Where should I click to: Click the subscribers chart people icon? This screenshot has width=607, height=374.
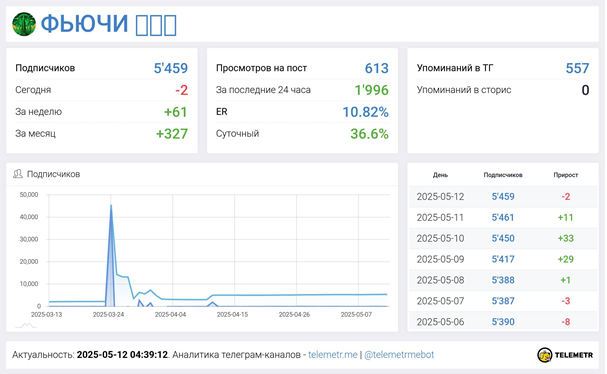click(18, 174)
